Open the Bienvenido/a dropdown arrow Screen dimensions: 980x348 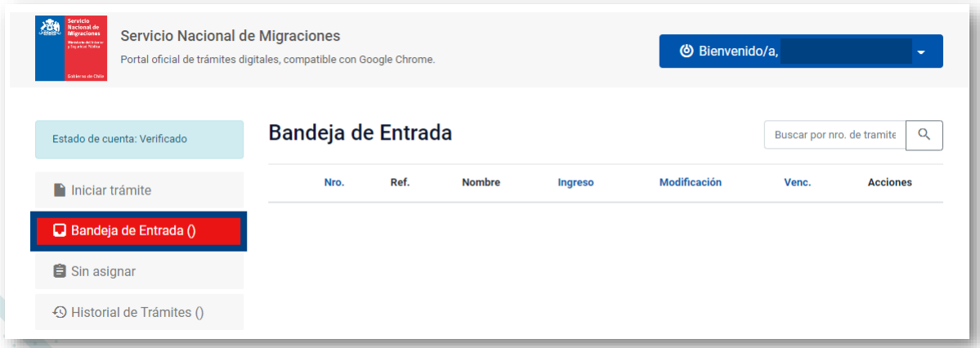(x=920, y=52)
